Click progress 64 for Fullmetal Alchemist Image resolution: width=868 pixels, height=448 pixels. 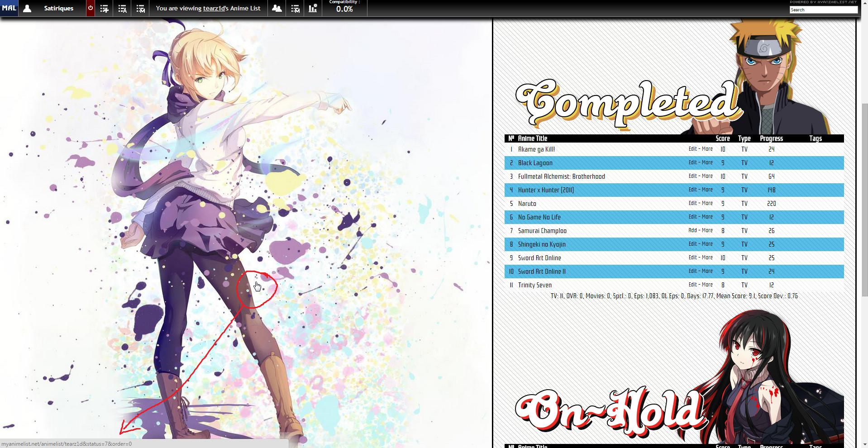[772, 176]
